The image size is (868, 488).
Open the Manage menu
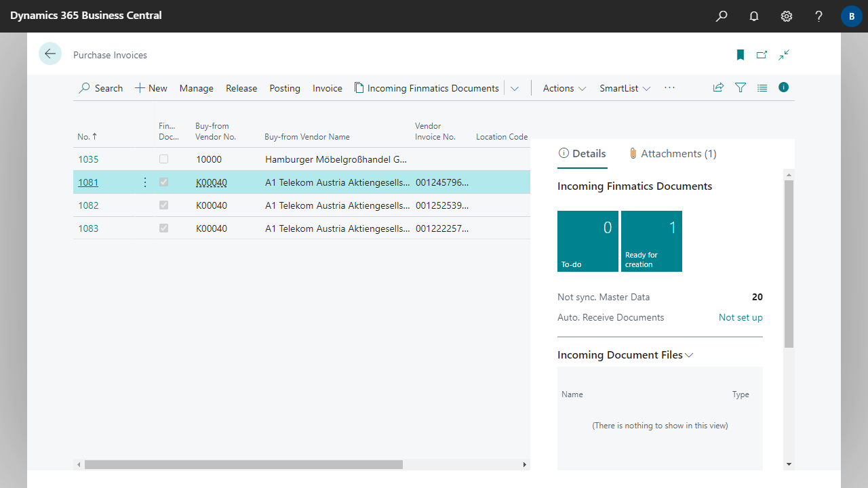point(197,88)
